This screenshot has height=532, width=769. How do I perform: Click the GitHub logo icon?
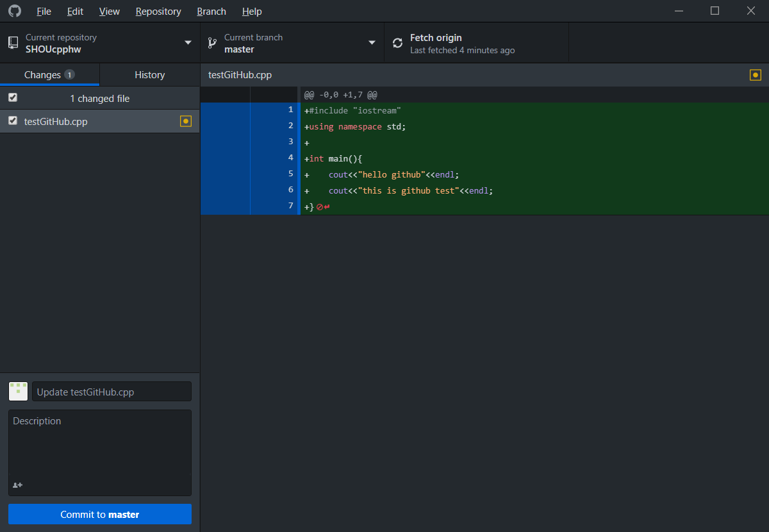tap(14, 11)
